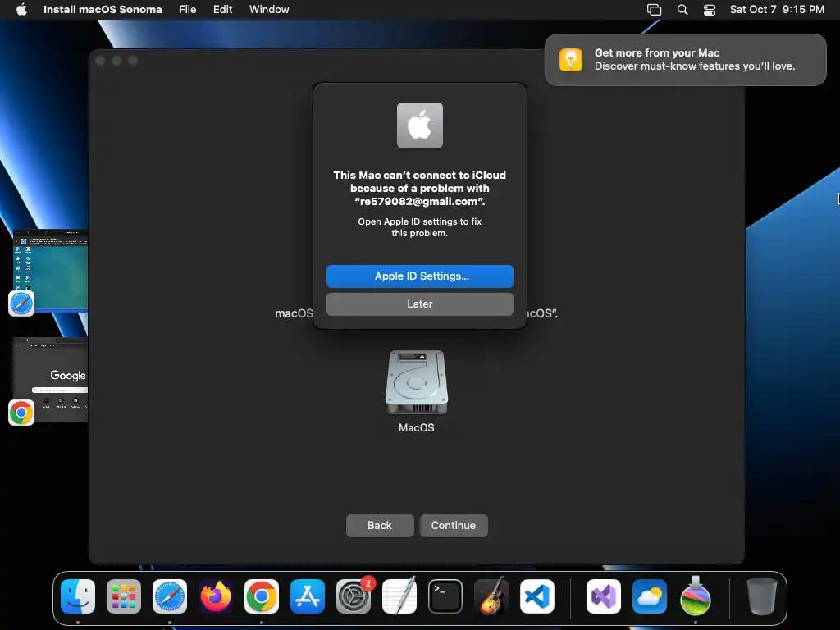Open Finder from the Dock
Image resolution: width=840 pixels, height=630 pixels.
pos(78,596)
